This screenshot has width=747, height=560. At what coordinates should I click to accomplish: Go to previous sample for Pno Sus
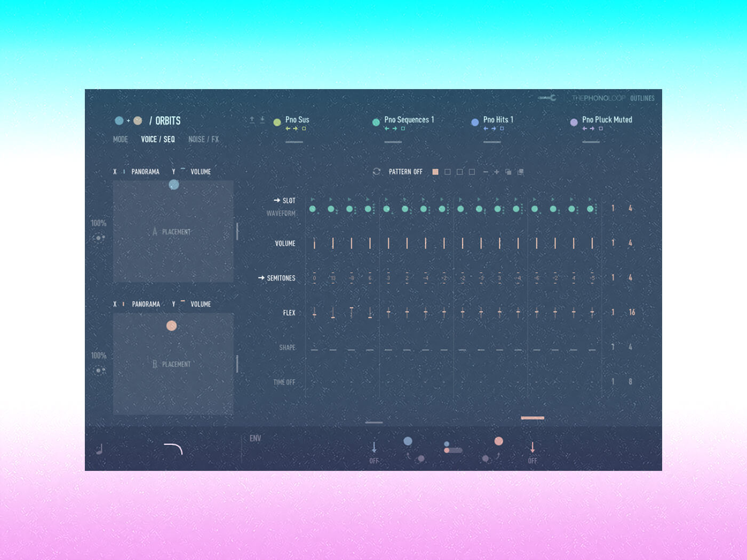(x=288, y=129)
